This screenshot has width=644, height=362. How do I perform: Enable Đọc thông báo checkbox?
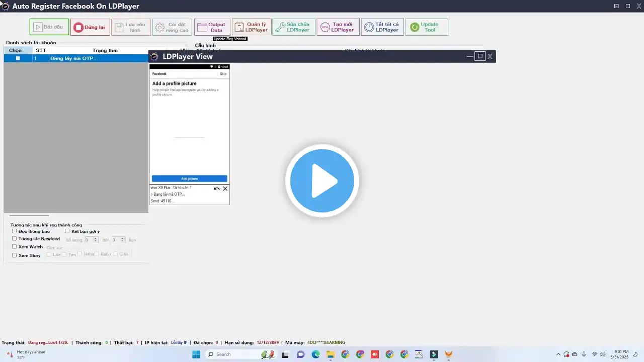pyautogui.click(x=15, y=231)
